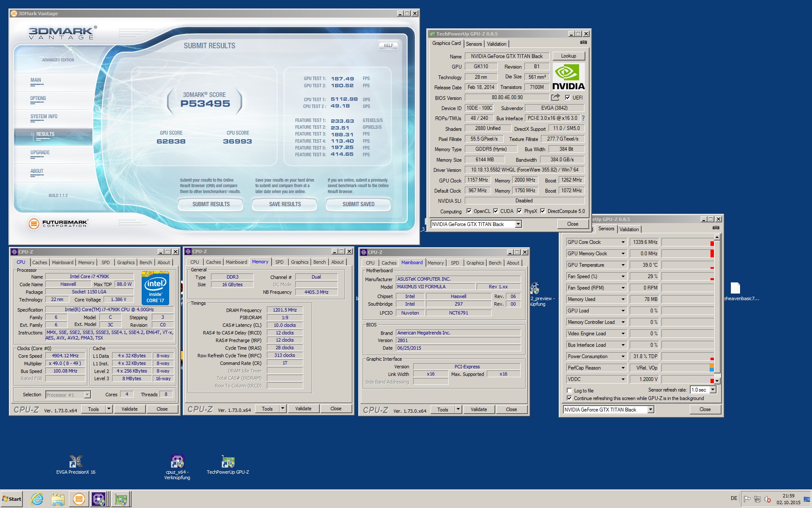Expand the GPU Core Clock sensor dropdown
Screen dimensions: 812x508
(x=623, y=242)
